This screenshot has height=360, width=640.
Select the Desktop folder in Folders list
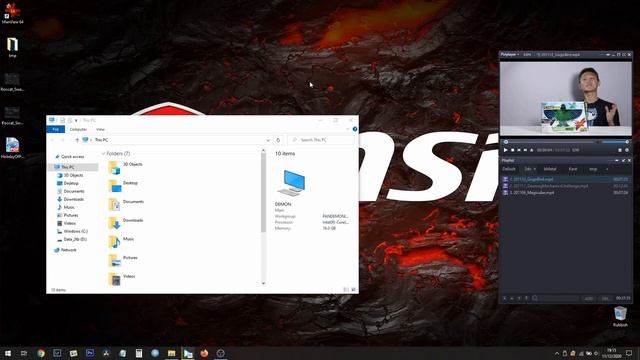(x=124, y=186)
